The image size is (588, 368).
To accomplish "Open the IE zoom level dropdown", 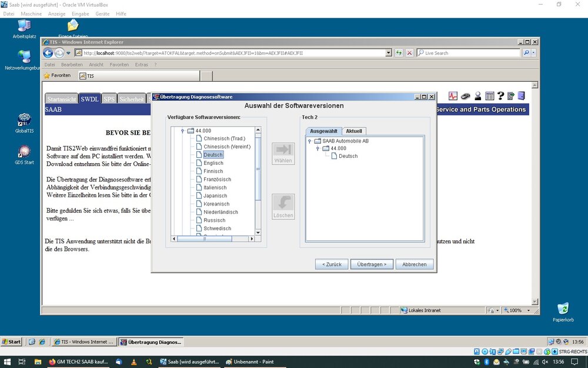I will (x=529, y=310).
